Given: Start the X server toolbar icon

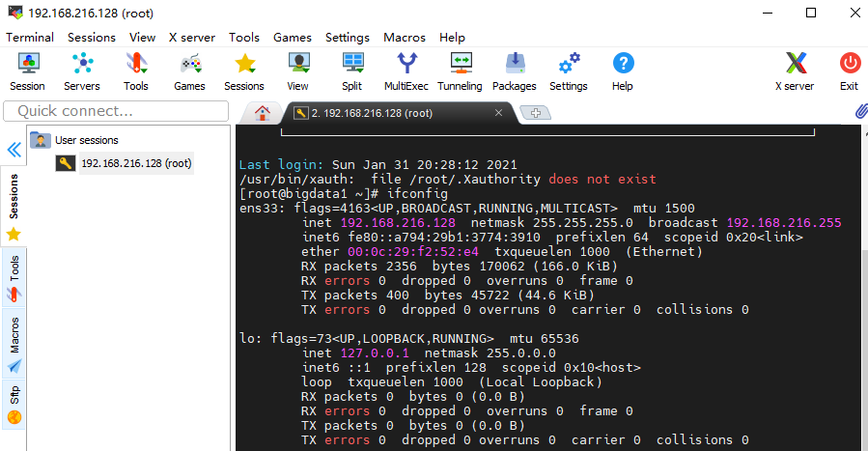Looking at the screenshot, I should click(795, 71).
